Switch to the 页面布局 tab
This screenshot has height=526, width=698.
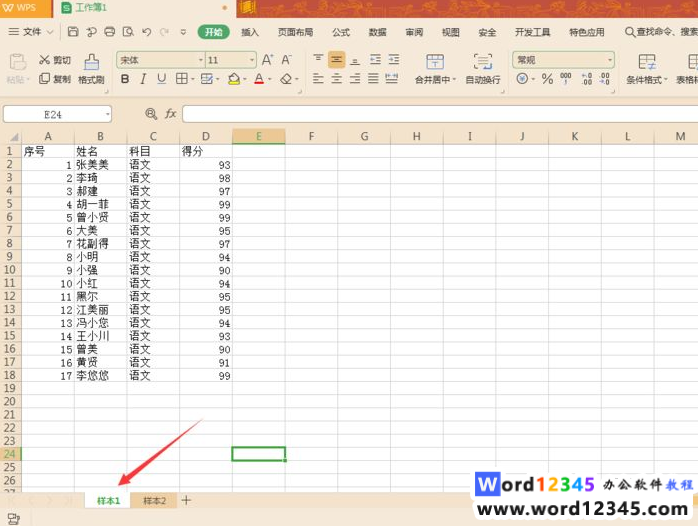pos(296,32)
